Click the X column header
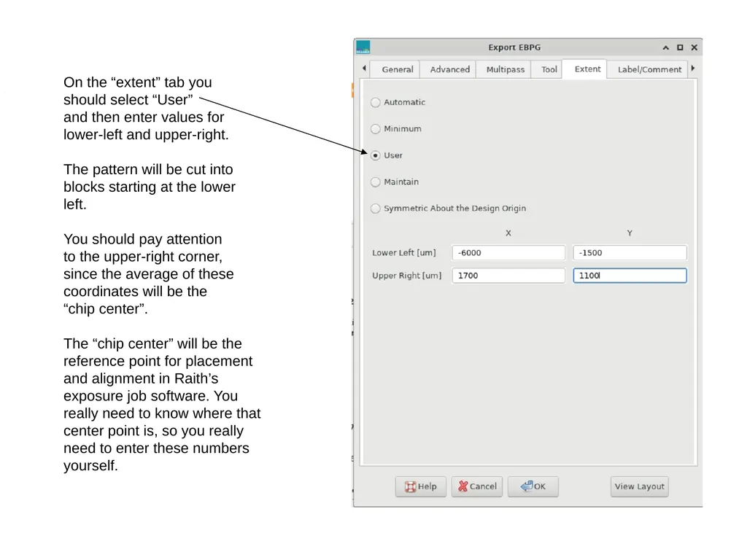The height and width of the screenshot is (560, 747). (x=508, y=233)
